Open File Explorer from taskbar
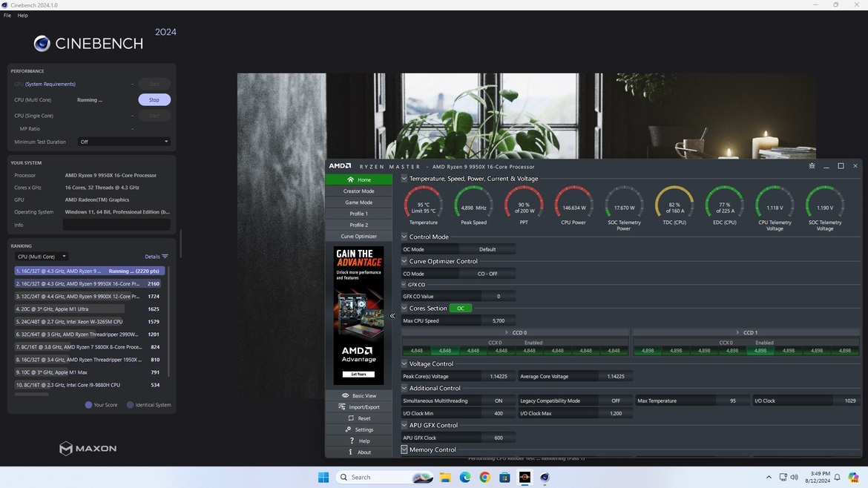 (445, 477)
